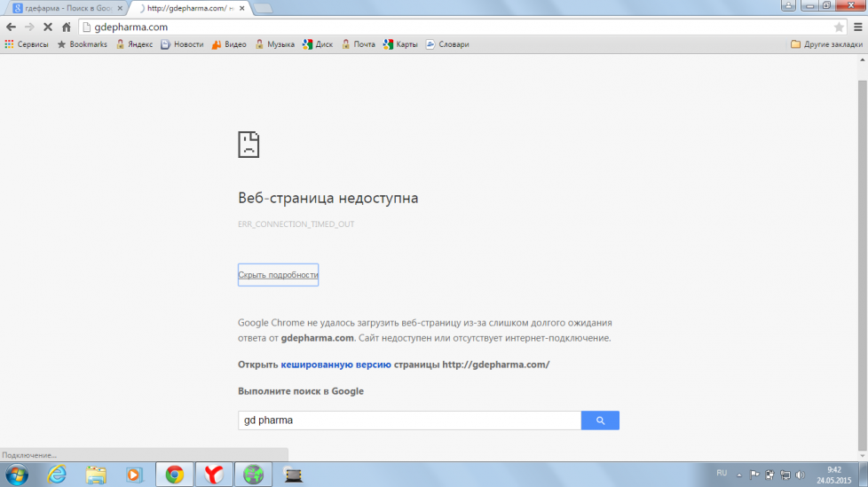
Task: Toggle details with Скрыть подробности
Action: click(278, 275)
